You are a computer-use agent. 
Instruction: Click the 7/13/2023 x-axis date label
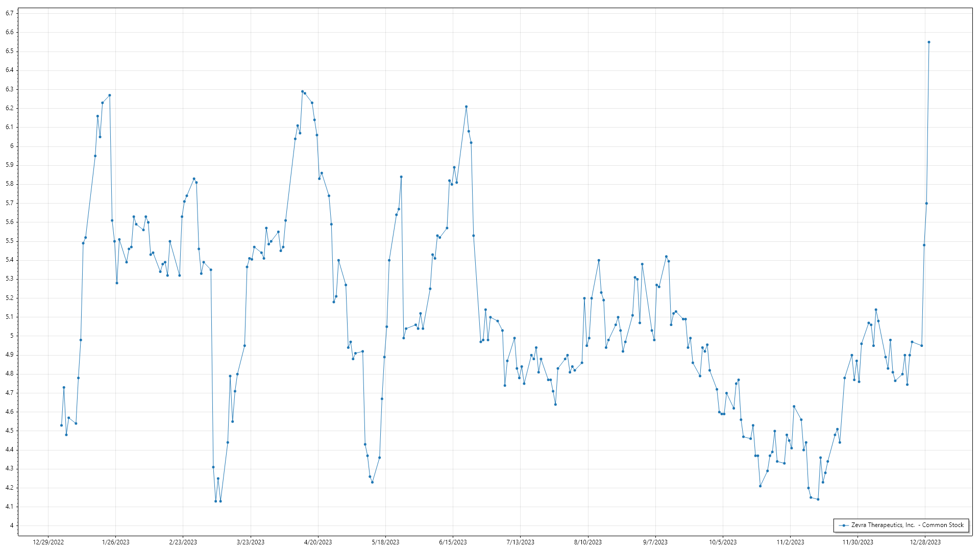[x=520, y=542]
